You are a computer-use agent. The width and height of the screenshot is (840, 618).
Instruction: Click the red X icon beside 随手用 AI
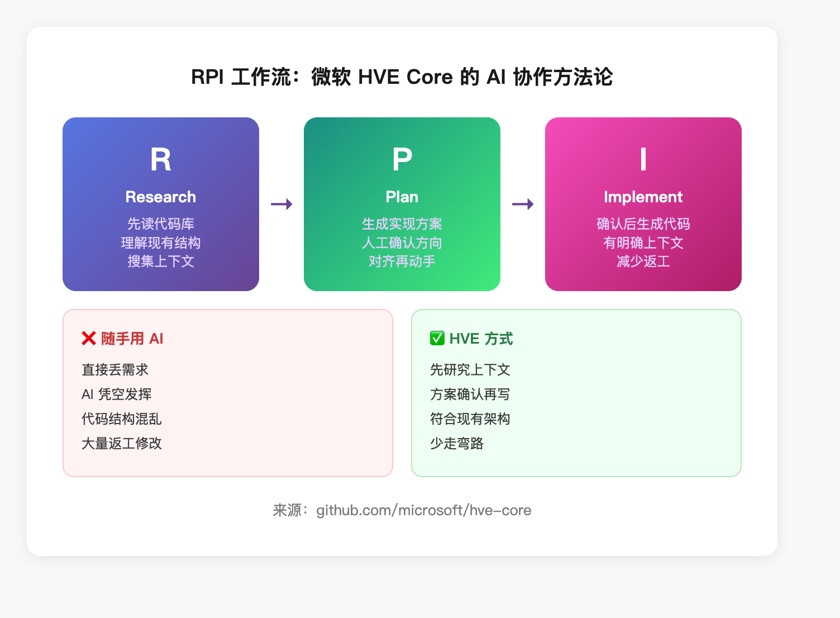coord(89,339)
